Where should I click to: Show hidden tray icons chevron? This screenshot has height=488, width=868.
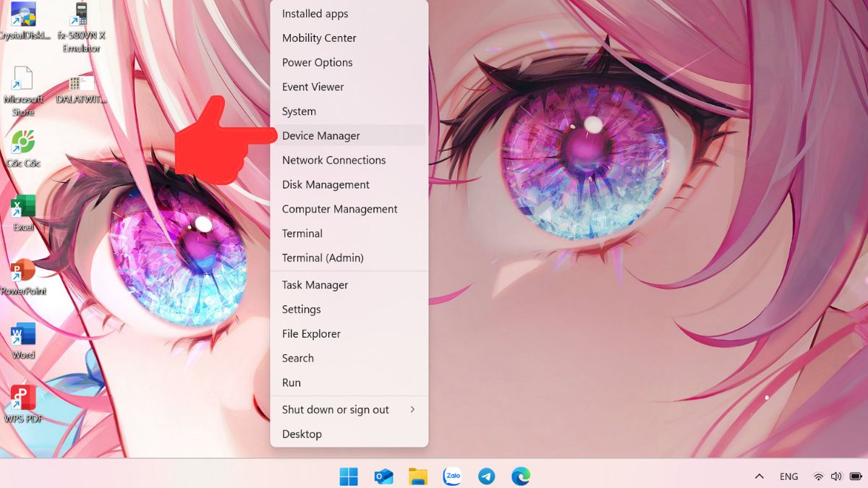(759, 476)
